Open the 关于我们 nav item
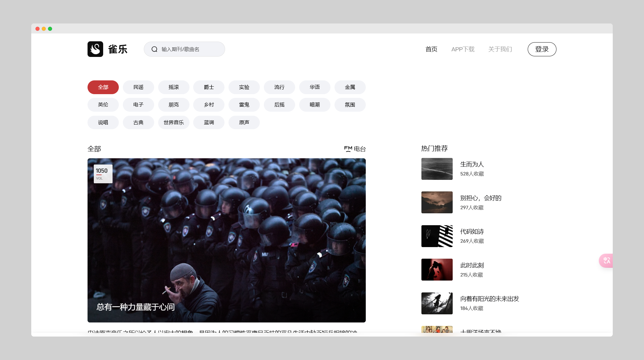644x360 pixels. (500, 49)
